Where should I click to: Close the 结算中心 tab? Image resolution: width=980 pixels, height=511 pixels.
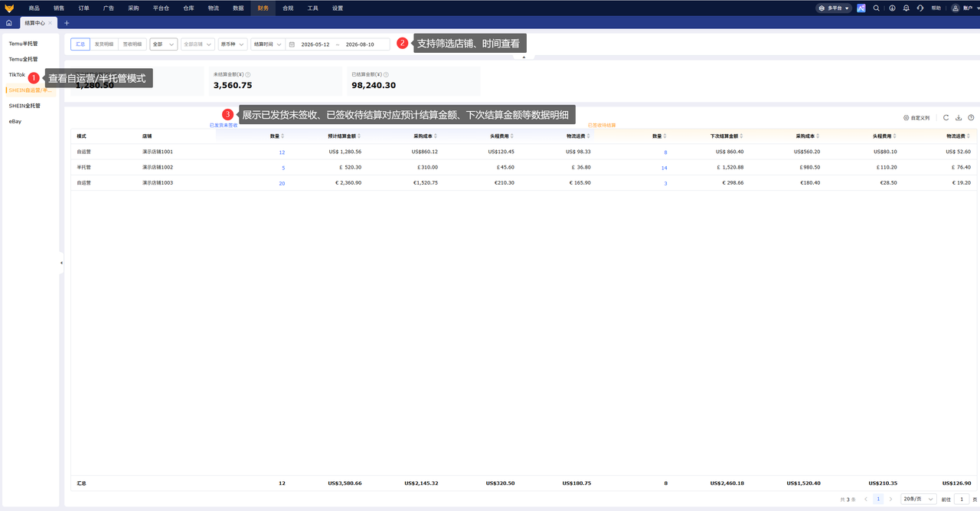tap(51, 23)
